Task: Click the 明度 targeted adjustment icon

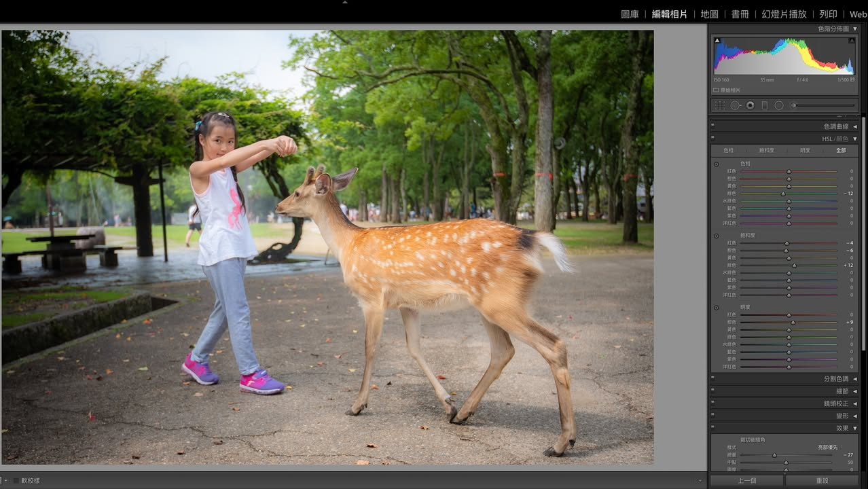Action: 716,308
